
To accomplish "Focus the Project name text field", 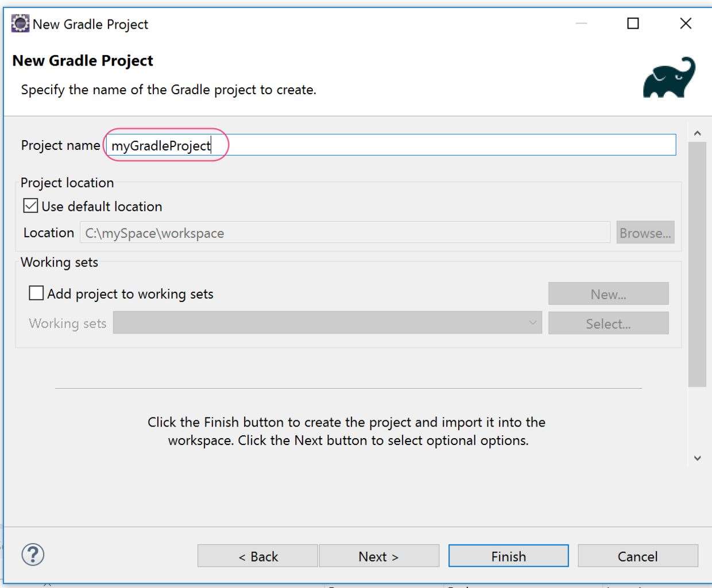I will (390, 145).
